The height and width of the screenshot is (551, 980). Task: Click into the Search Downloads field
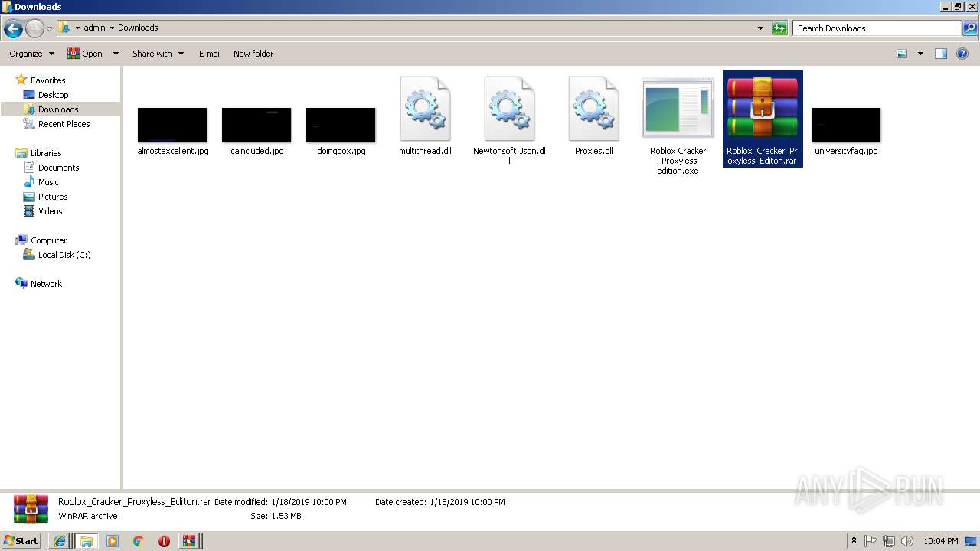[x=877, y=28]
